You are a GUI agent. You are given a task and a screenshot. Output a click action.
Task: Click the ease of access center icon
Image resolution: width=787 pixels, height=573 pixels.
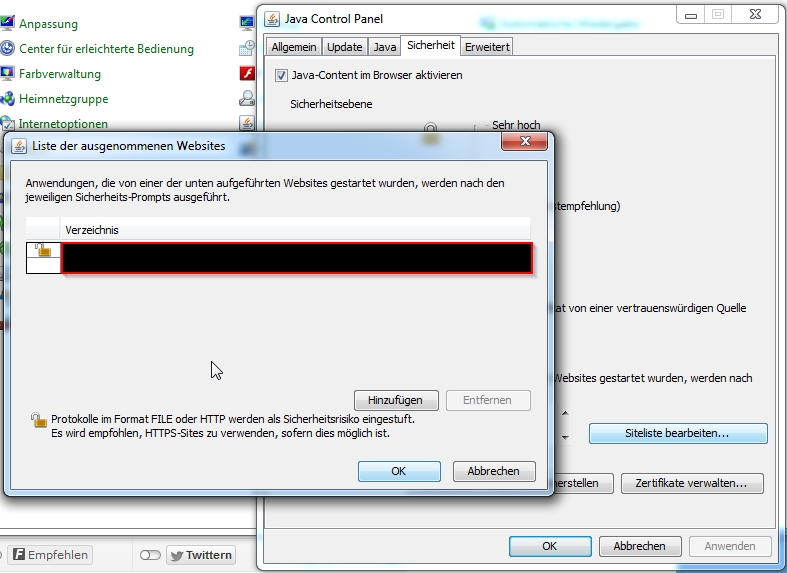tap(7, 48)
